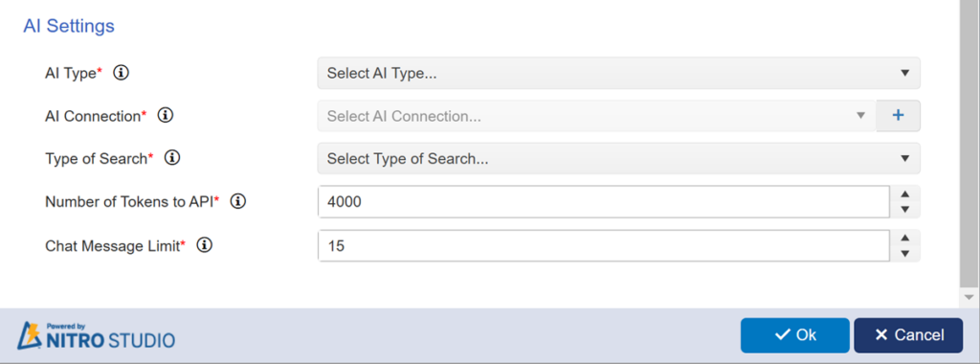Increment the Chat Message Limit value

pos(905,239)
